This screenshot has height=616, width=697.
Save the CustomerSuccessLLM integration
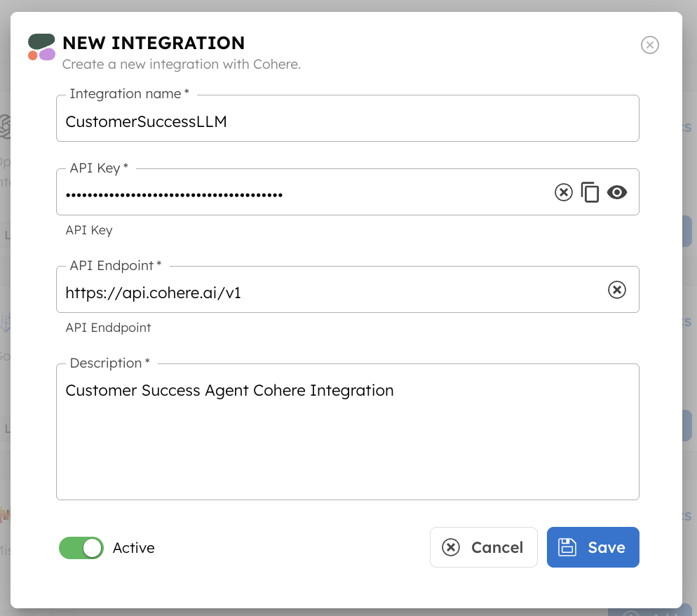593,547
